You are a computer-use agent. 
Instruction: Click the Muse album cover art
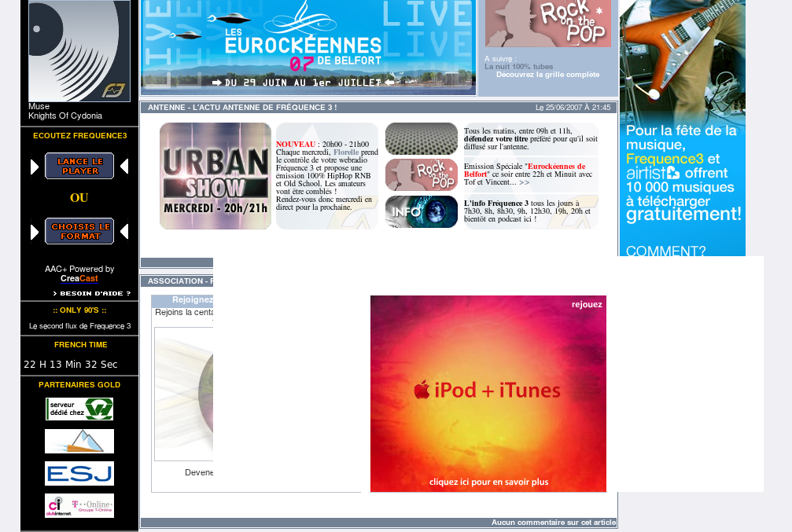[x=79, y=51]
